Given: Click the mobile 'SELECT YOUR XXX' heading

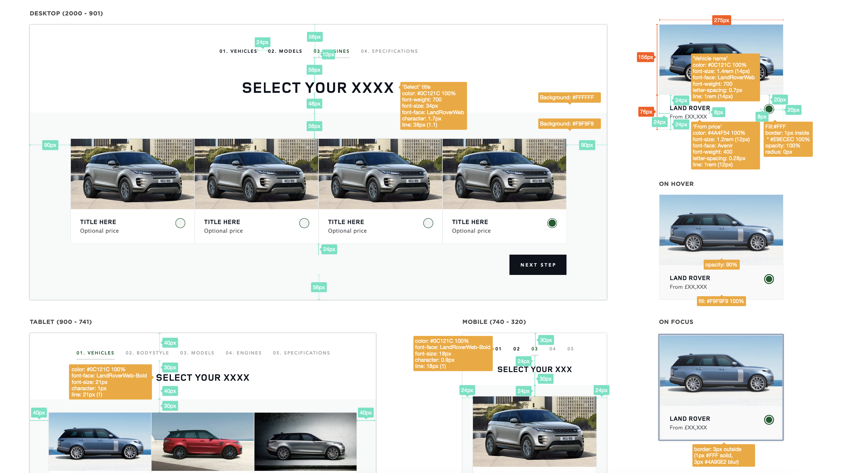Looking at the screenshot, I should [534, 370].
